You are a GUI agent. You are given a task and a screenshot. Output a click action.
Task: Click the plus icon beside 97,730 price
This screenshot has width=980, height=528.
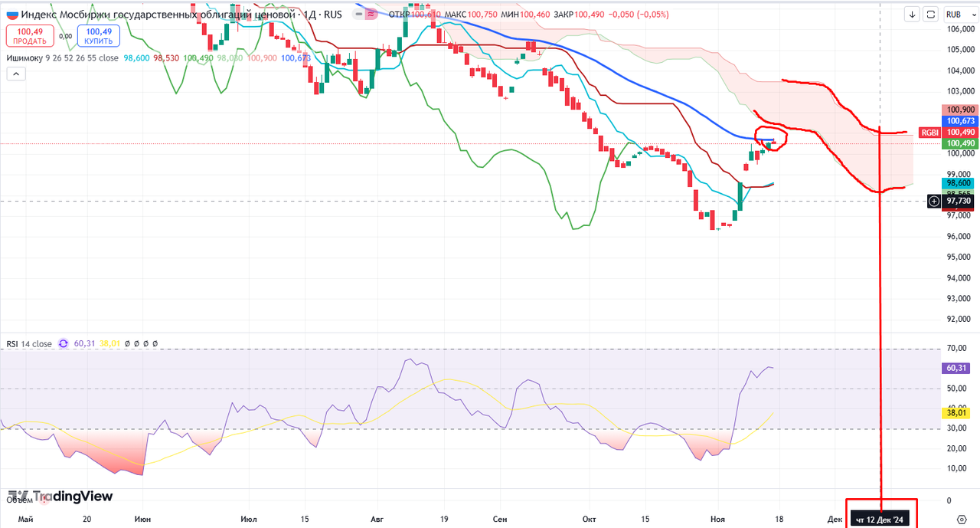(934, 201)
